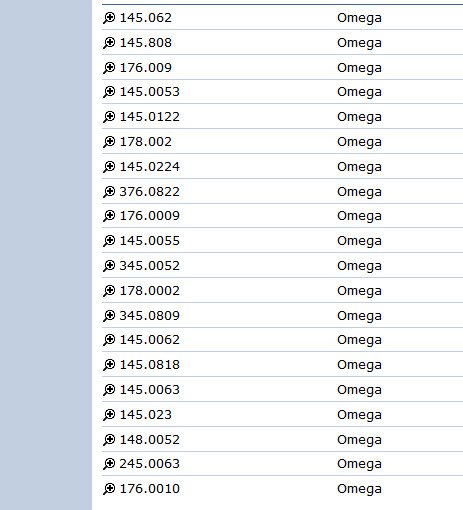Open reference number 145.0062

(150, 340)
